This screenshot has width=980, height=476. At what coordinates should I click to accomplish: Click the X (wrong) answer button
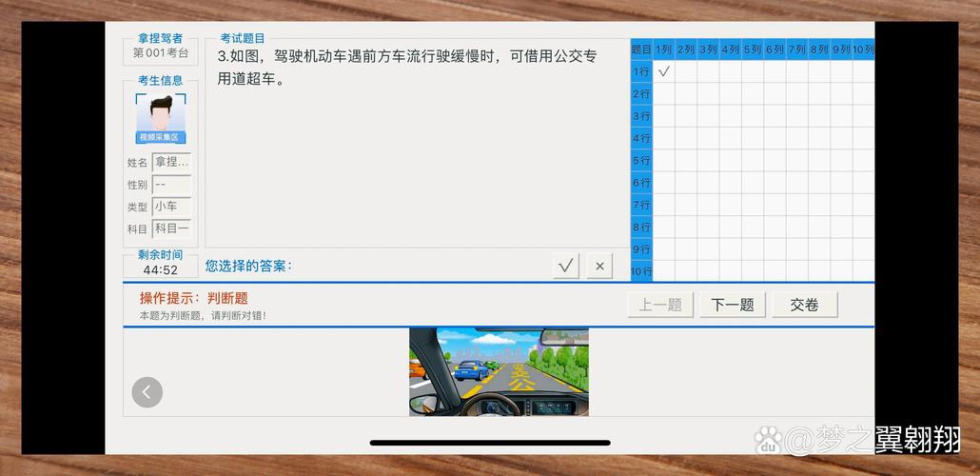click(x=598, y=267)
